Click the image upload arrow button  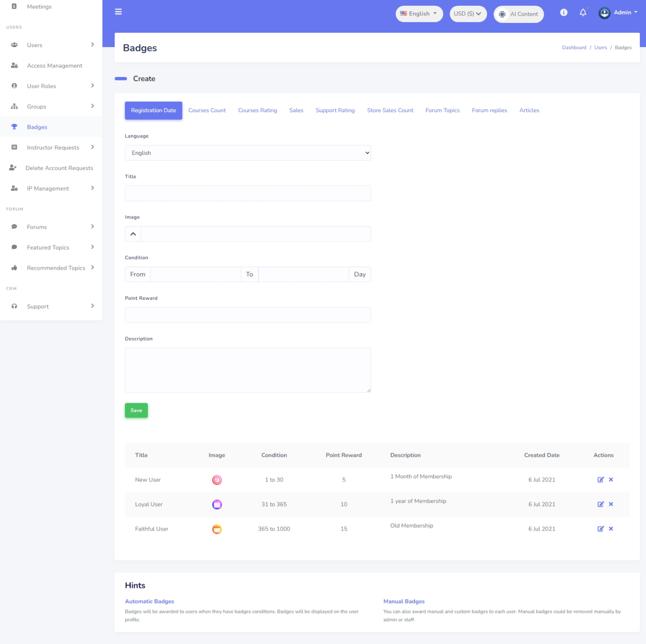(133, 234)
